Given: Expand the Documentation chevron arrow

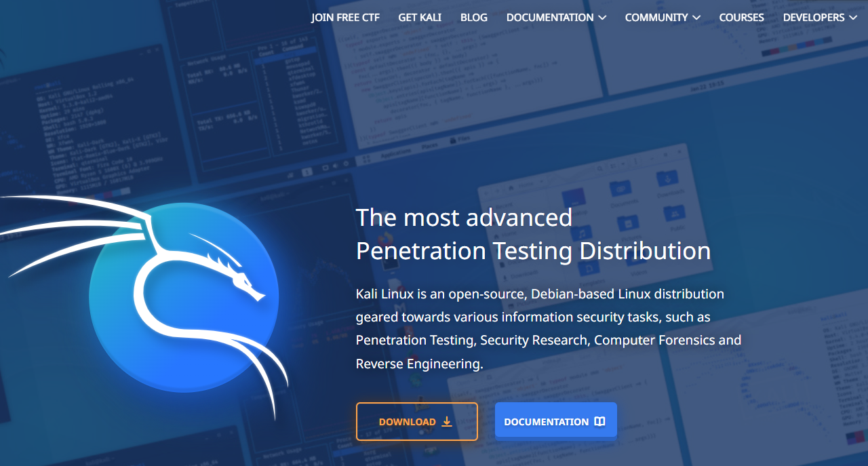Looking at the screenshot, I should tap(602, 18).
